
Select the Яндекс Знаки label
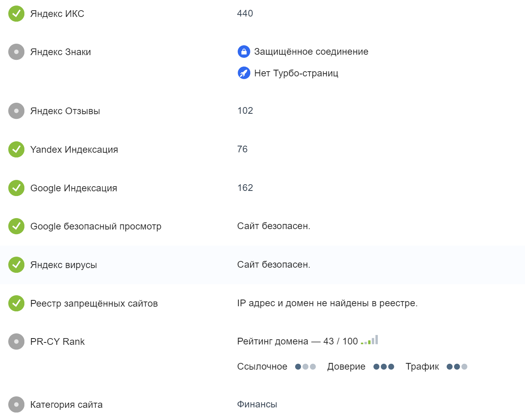(61, 52)
